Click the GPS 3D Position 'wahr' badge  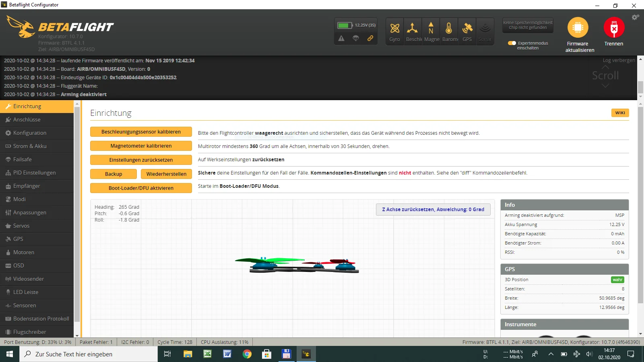[x=617, y=280]
